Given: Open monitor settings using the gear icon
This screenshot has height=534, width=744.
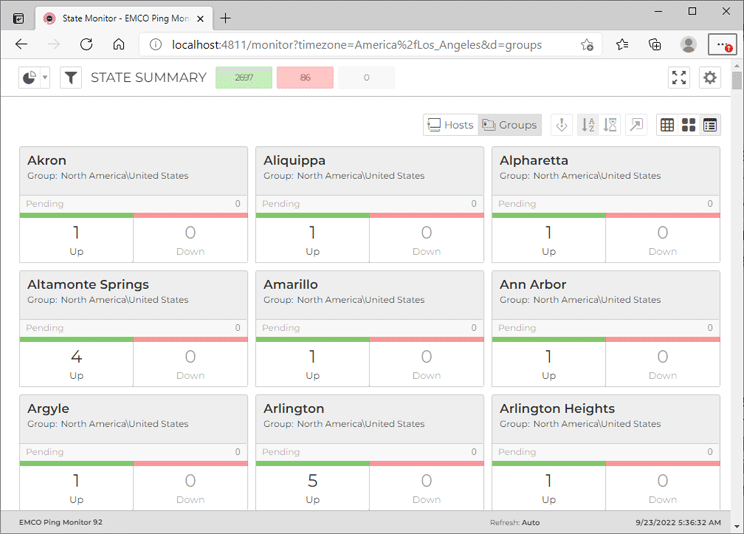Looking at the screenshot, I should [710, 78].
